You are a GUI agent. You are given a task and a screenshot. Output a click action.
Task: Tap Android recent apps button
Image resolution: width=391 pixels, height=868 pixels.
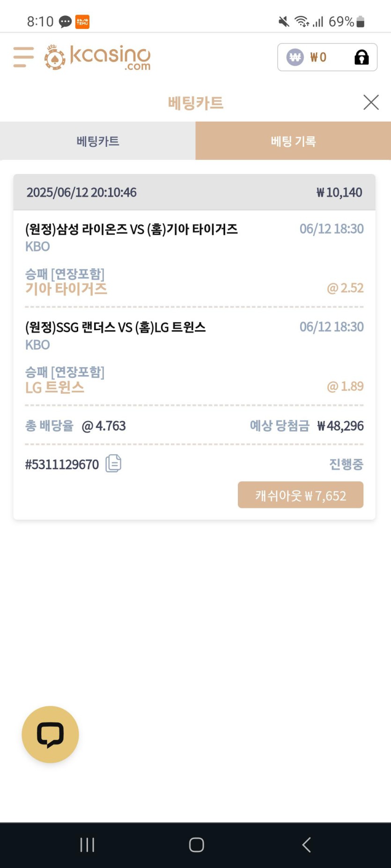[87, 845]
